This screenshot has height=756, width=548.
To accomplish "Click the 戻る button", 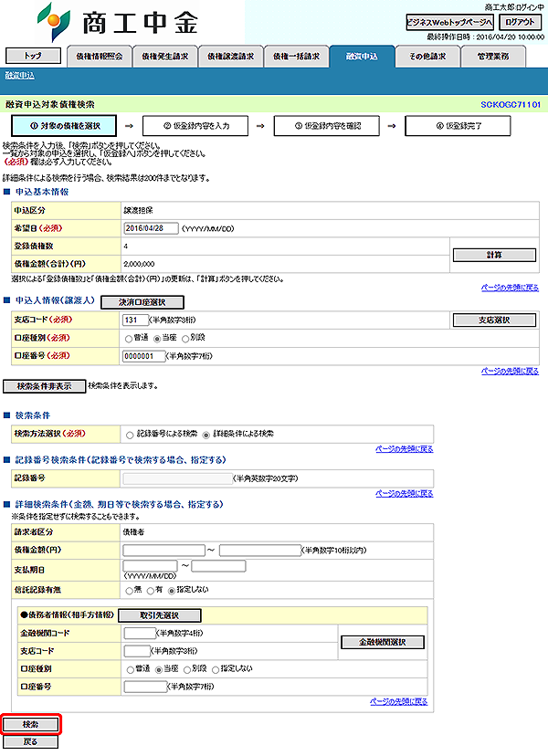I will click(x=31, y=742).
